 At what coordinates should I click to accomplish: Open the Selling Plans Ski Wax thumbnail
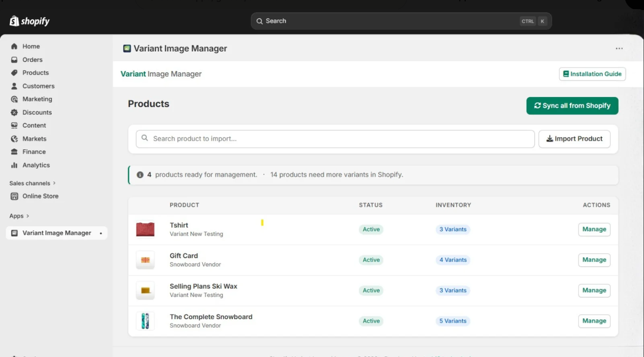[145, 291]
